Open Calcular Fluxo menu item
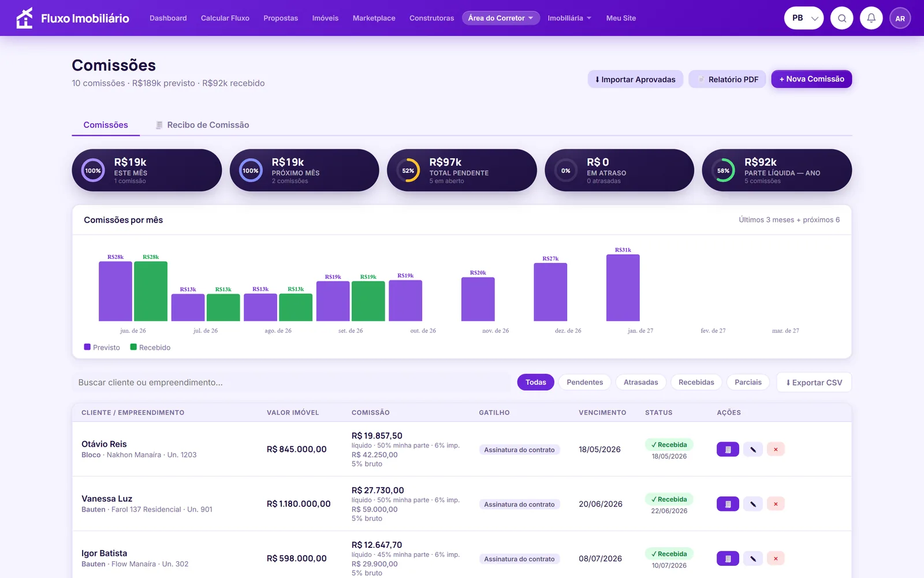The height and width of the screenshot is (578, 924). pos(225,18)
